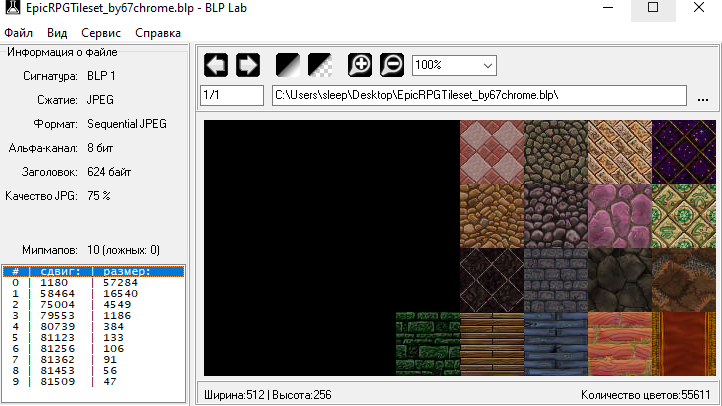Click the 'JPEG' compression value

click(100, 100)
